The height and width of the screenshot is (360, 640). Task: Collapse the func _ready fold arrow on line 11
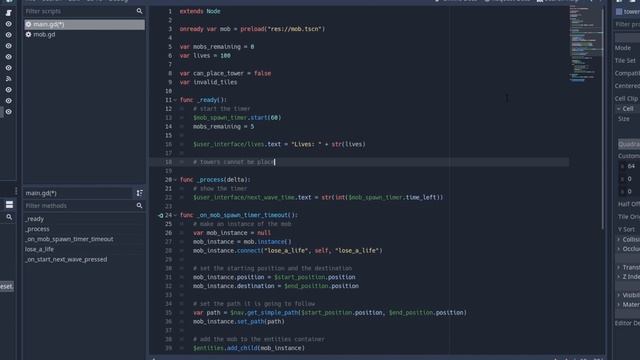pyautogui.click(x=175, y=100)
